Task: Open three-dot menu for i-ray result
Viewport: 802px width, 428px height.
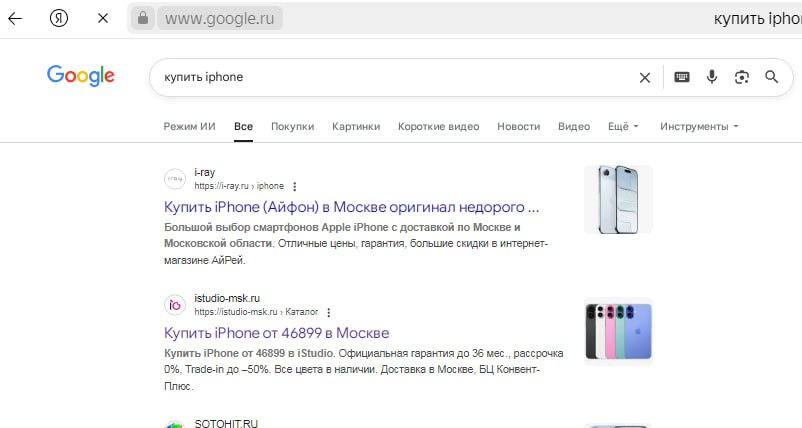Action: pyautogui.click(x=295, y=186)
